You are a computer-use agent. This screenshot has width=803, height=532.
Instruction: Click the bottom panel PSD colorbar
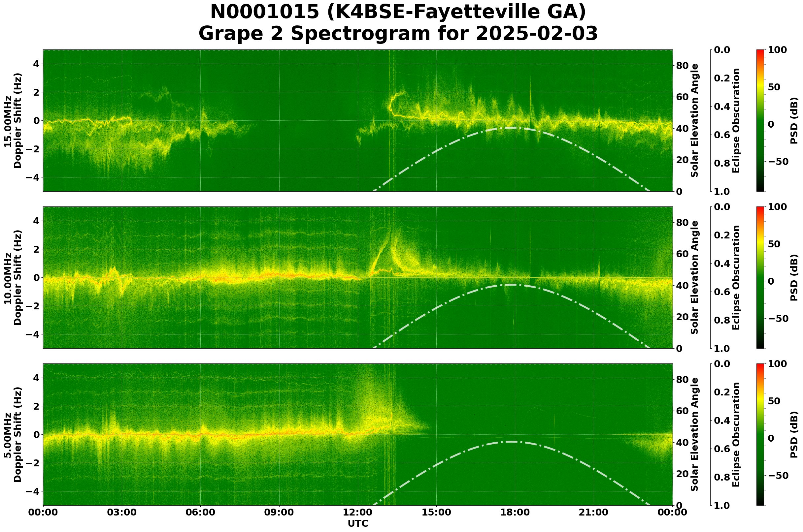point(760,435)
